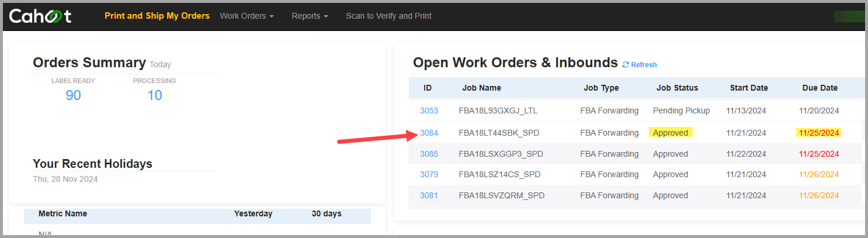Open work order 3084
The height and width of the screenshot is (238, 868).
[x=429, y=133]
